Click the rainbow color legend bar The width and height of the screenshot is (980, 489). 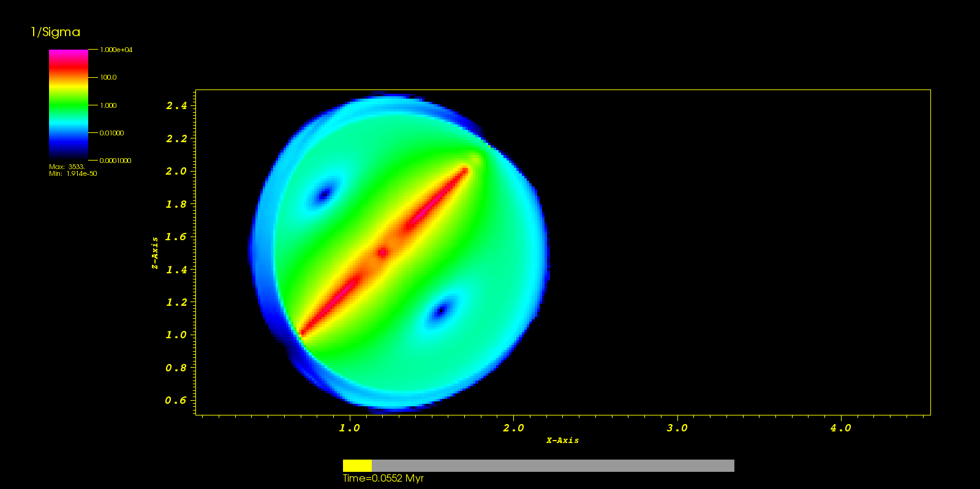[x=69, y=105]
